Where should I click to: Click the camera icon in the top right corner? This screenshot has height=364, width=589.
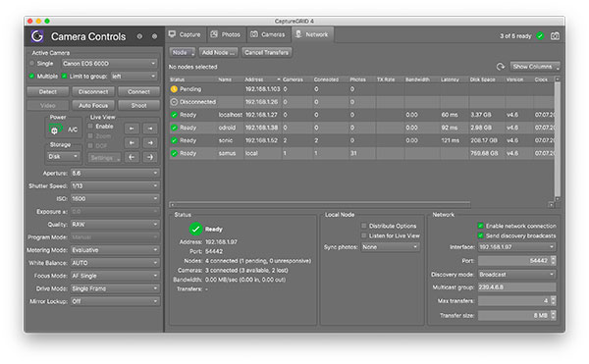click(555, 36)
